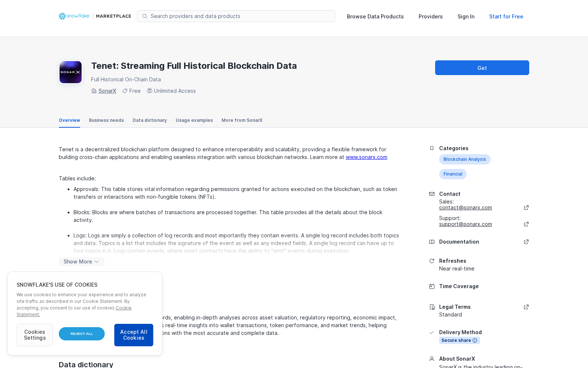Screen dimensions: 588x368
Task: Click the Legal Terms label
Action: (x=455, y=307)
